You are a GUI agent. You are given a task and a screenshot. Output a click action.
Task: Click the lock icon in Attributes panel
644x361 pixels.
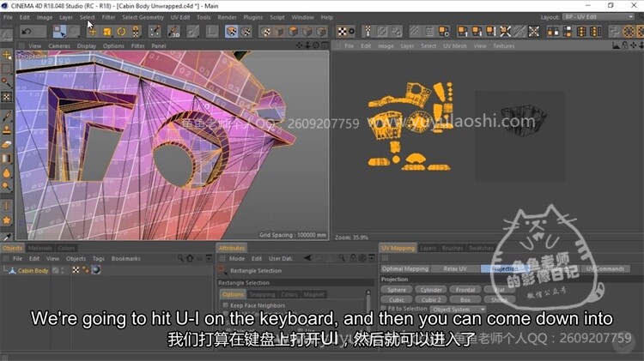click(x=353, y=258)
